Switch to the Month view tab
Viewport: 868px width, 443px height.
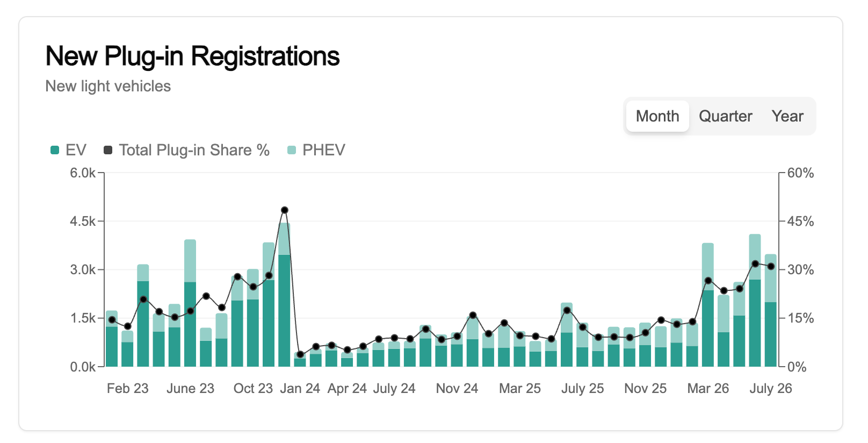click(657, 116)
